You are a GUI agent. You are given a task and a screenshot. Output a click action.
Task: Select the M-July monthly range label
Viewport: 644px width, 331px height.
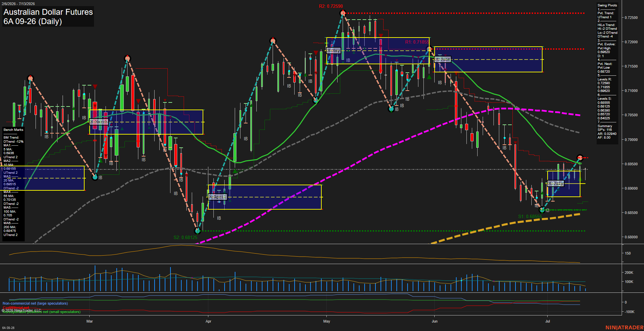point(555,184)
